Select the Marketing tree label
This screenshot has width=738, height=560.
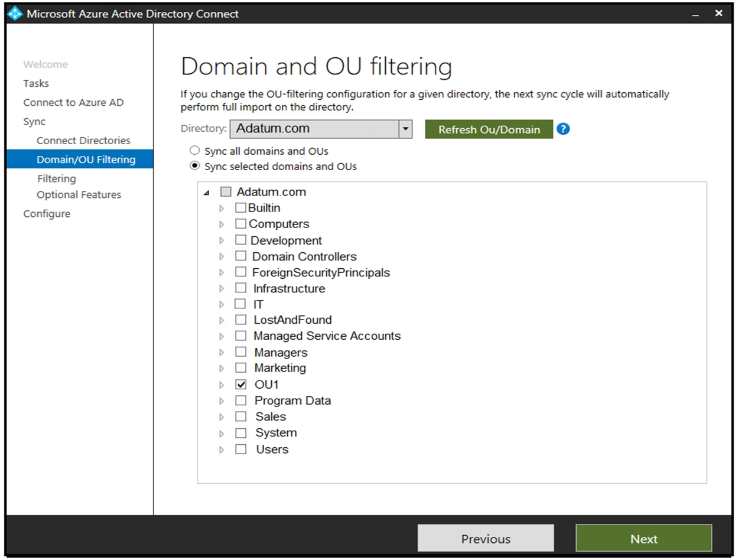(x=280, y=368)
